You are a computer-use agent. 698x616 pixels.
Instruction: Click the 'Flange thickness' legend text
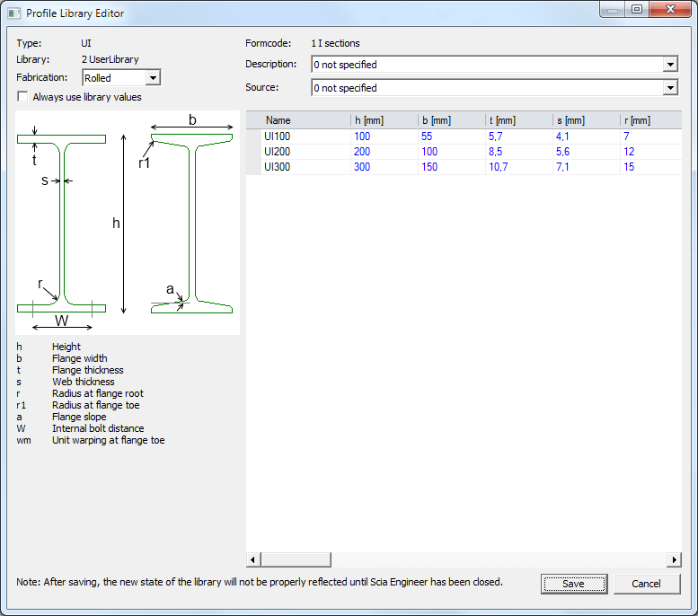pos(88,370)
